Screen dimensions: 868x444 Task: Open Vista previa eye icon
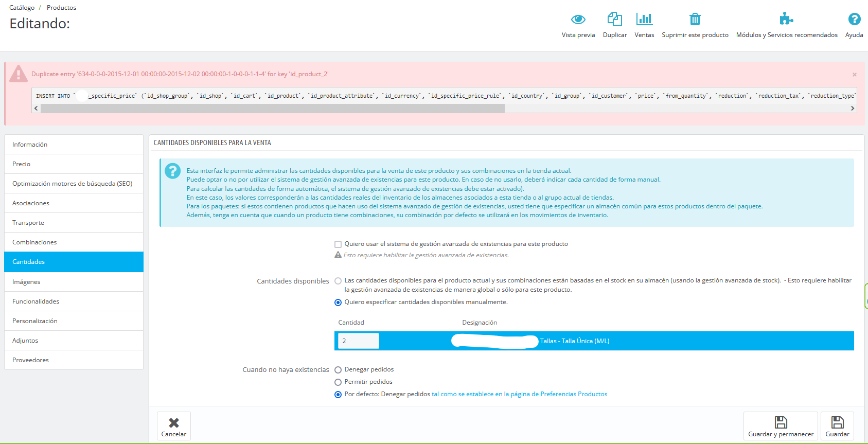(x=578, y=20)
